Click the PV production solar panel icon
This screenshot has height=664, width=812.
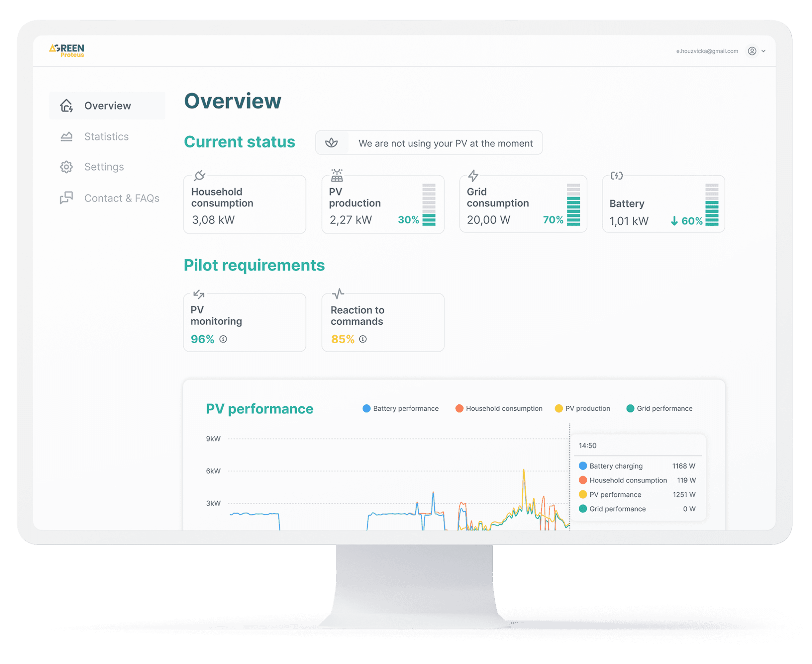pos(337,175)
